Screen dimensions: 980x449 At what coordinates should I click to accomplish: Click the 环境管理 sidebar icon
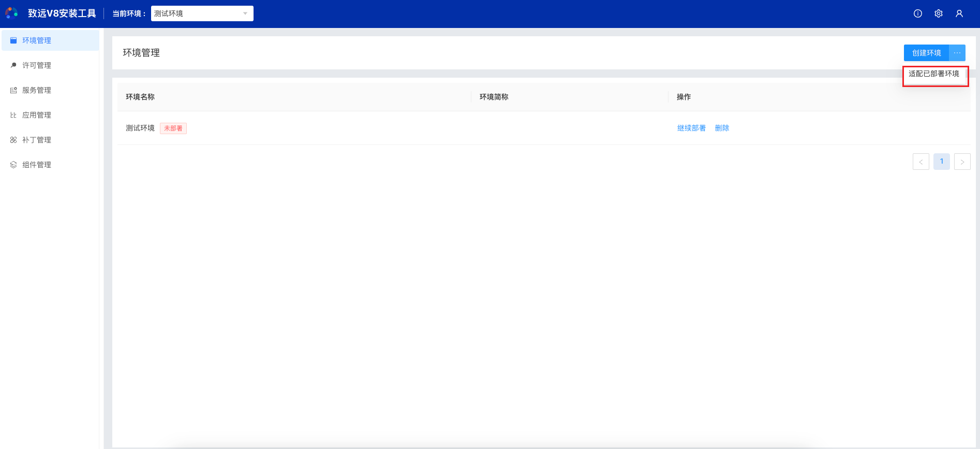click(x=13, y=40)
